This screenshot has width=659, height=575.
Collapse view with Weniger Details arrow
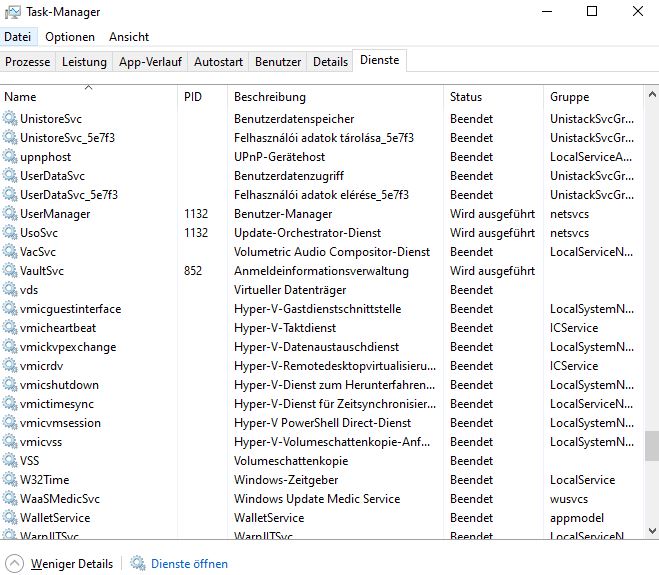(x=14, y=564)
